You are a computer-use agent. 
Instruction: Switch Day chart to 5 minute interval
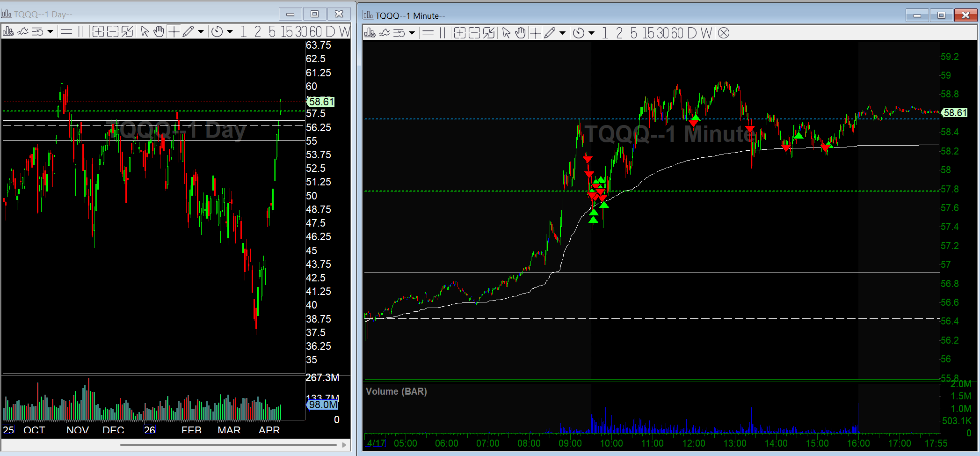[x=272, y=32]
